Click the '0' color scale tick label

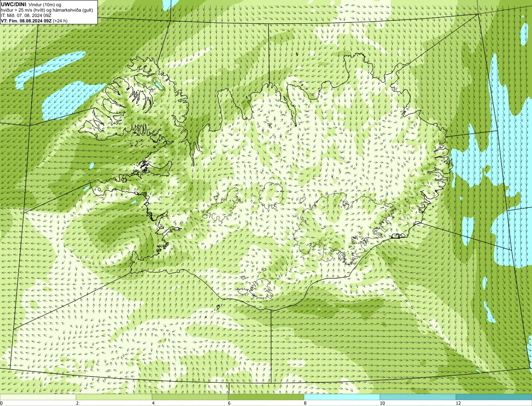(x=1, y=403)
